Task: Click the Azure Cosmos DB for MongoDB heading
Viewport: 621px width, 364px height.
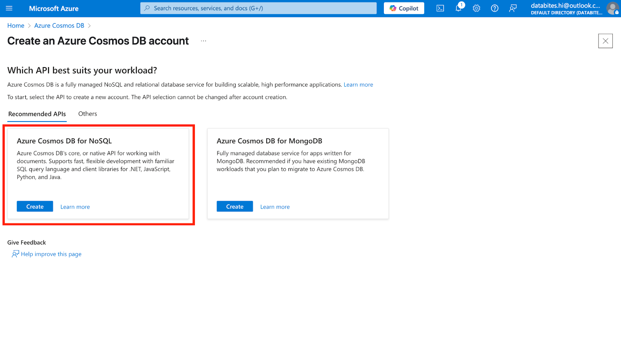Action: [269, 141]
